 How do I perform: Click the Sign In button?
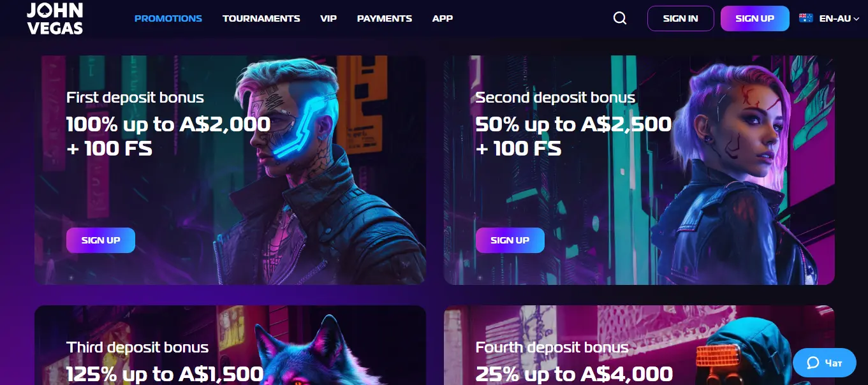[x=680, y=18]
